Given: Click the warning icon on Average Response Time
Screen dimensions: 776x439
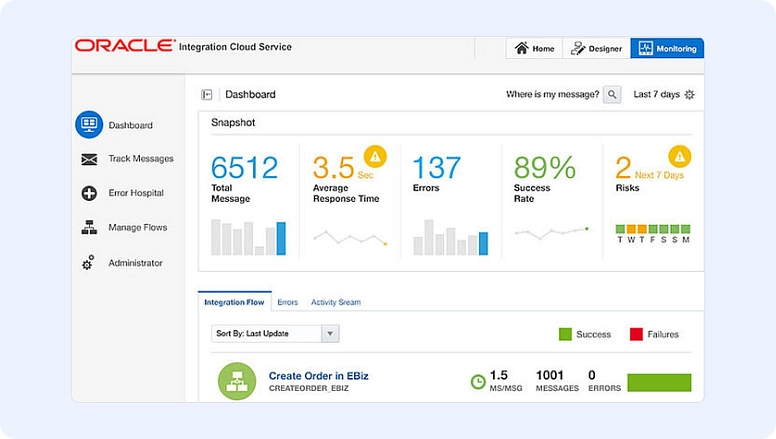Looking at the screenshot, I should point(375,156).
